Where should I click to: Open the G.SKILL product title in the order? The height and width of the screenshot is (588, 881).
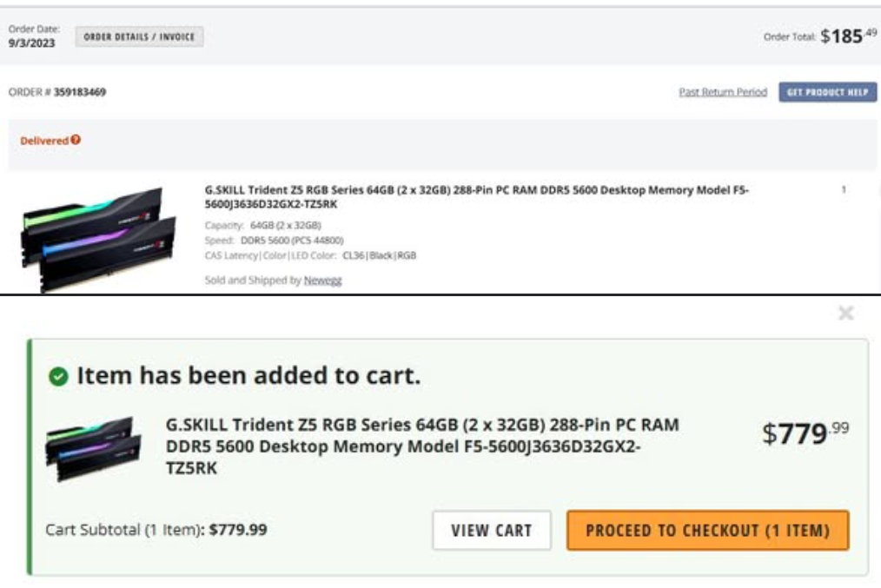click(x=476, y=196)
